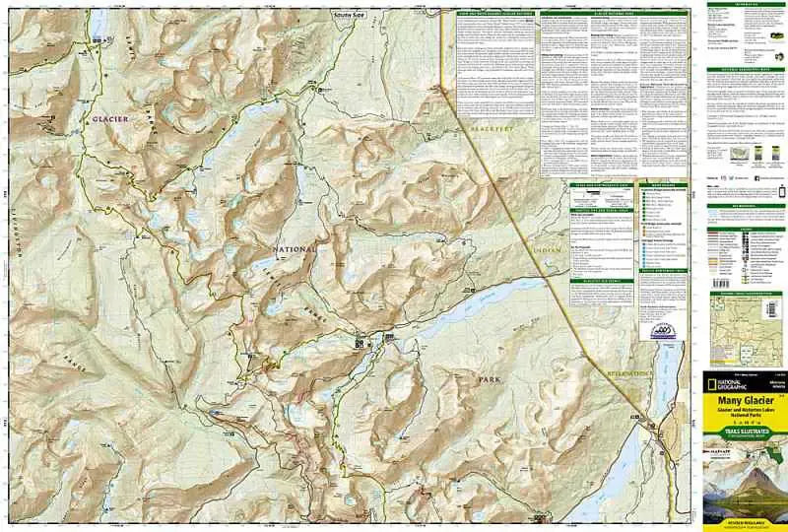788x532 pixels.
Task: Click the purple GLACIER map label
Action: click(110, 119)
